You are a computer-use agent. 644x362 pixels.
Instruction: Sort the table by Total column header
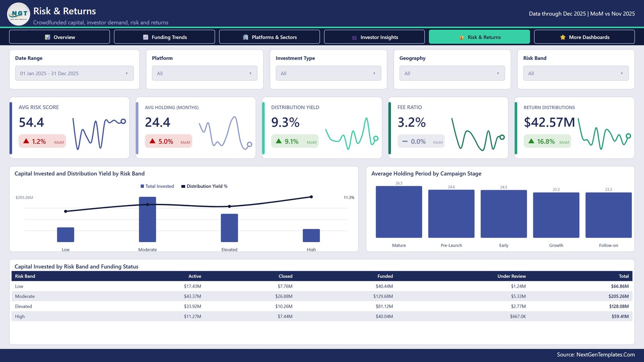(623, 276)
